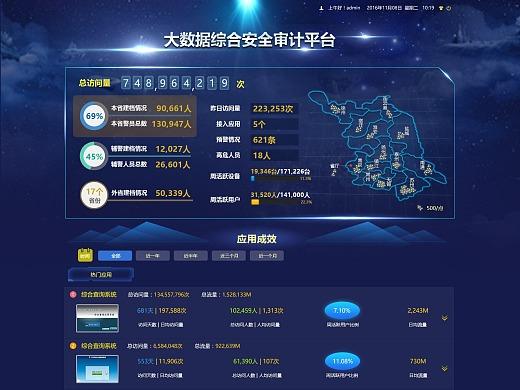Click the 周活跃设备 progress bar
Viewport: 520px width, 390px height.
pos(281,179)
